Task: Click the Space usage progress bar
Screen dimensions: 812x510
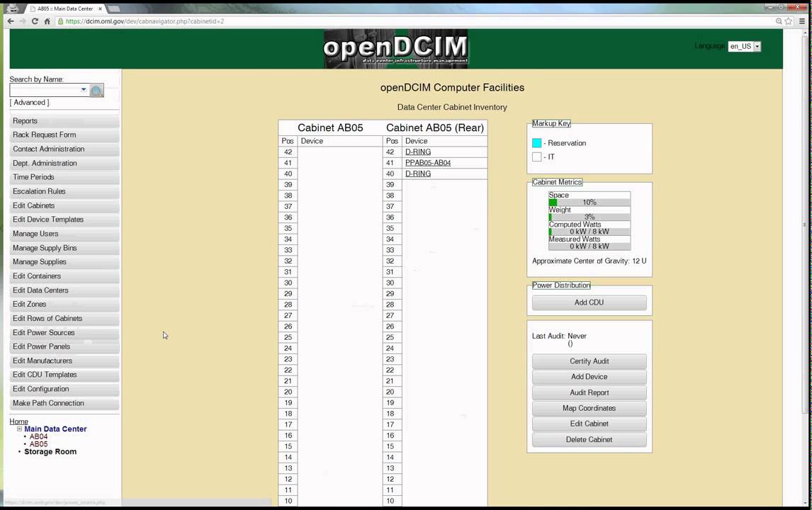Action: coord(590,203)
